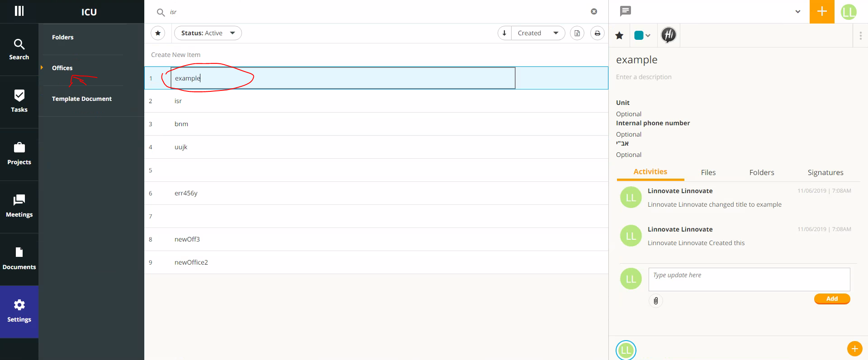Open Documents in the sidebar
Viewport: 868px width, 360px height.
[x=19, y=259]
